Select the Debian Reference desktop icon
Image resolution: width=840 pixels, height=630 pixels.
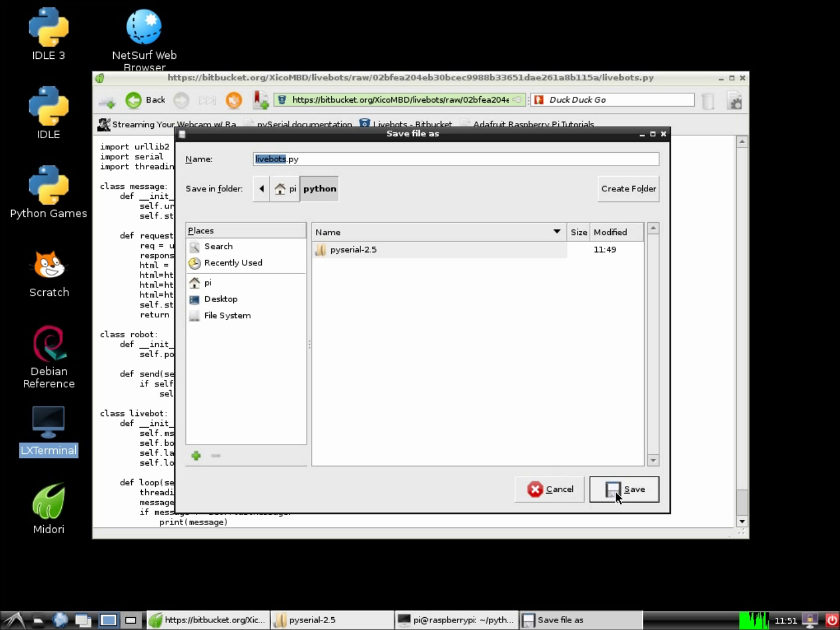[x=49, y=357]
